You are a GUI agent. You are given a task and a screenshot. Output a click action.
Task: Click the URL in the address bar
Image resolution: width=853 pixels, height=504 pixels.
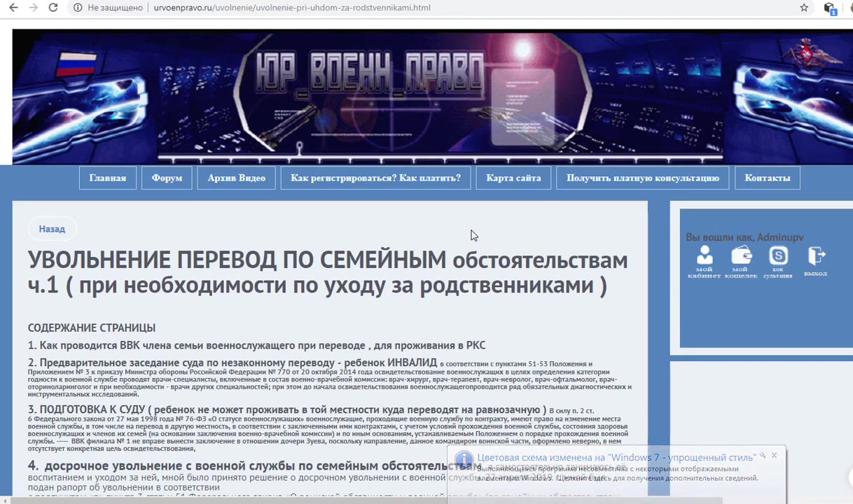[292, 8]
